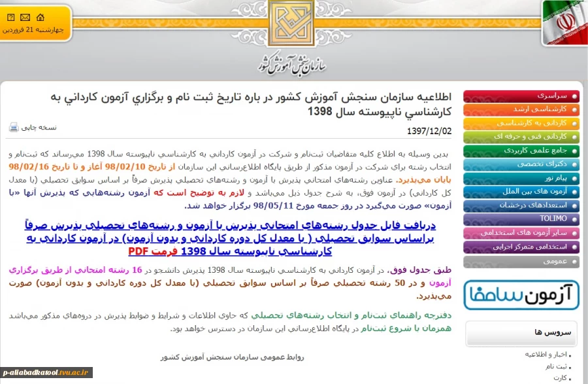The width and height of the screenshot is (588, 384).
Task: Open سایر آزمون های استخدامی menu
Action: (521, 233)
